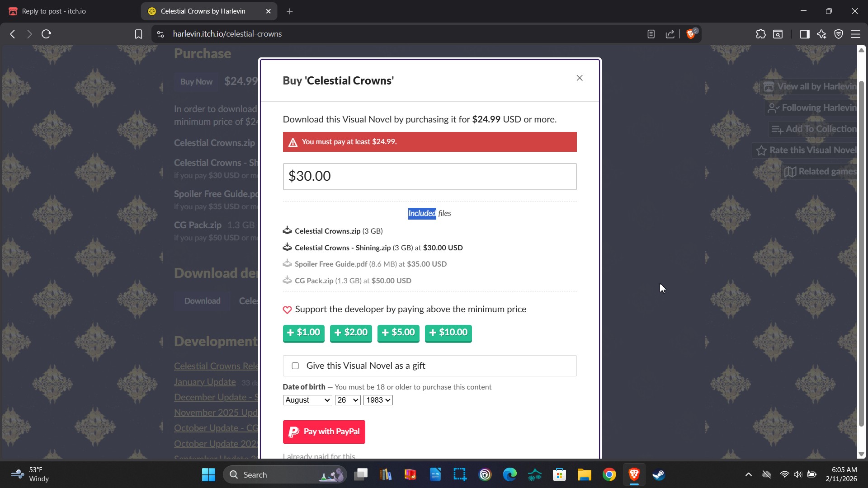
Task: Reload the page with the refresh icon
Action: (46, 34)
